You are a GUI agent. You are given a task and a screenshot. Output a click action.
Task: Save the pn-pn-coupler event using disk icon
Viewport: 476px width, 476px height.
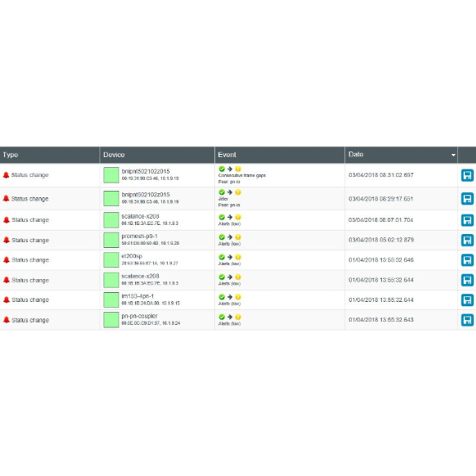pos(467,320)
